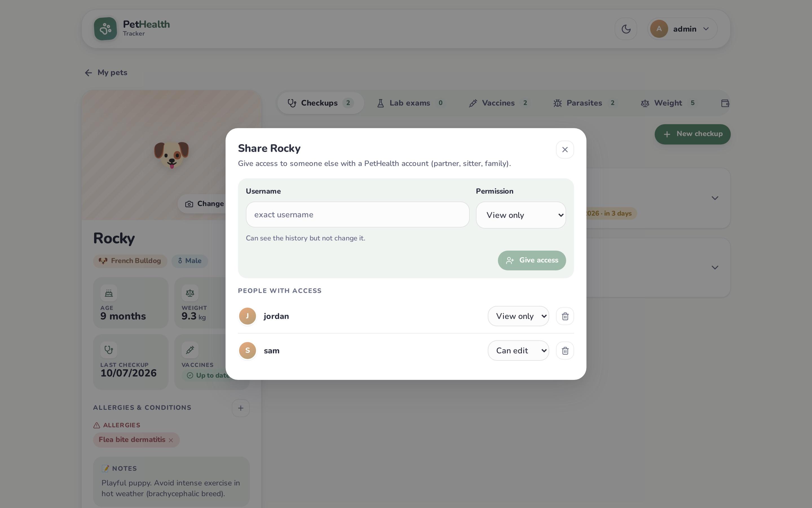Click the Weight scale icon in stats card
Screen dimensions: 812x508
(190, 293)
